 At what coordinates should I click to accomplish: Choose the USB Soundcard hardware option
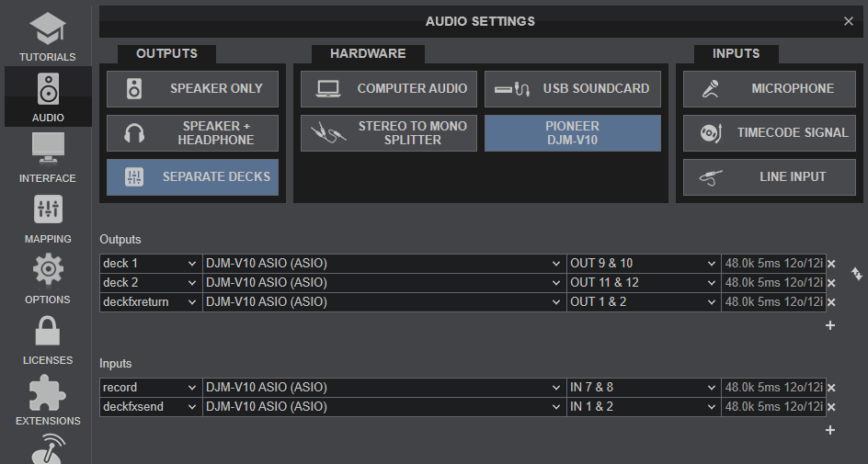573,88
